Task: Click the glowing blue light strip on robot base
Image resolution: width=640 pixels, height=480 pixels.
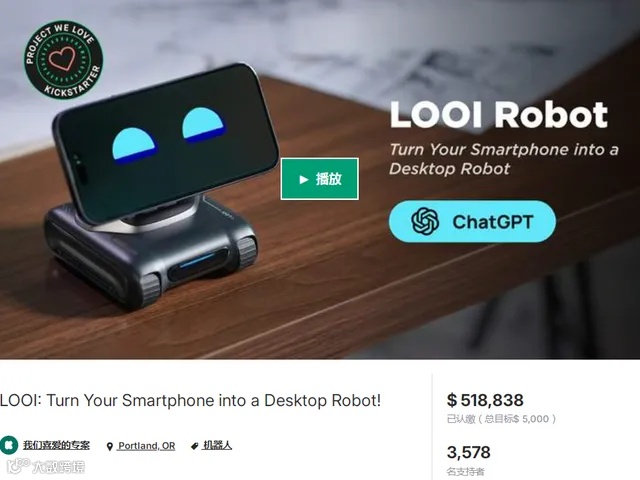Action: [198, 260]
